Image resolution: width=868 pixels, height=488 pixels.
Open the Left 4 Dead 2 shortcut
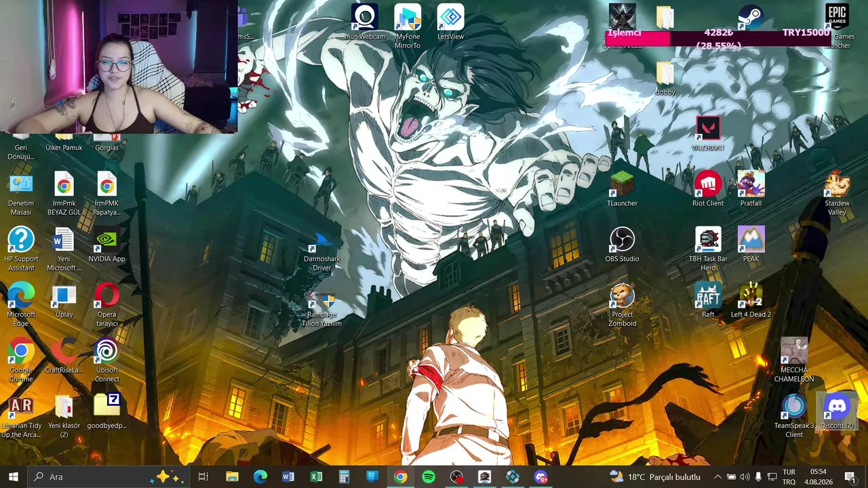click(x=751, y=301)
